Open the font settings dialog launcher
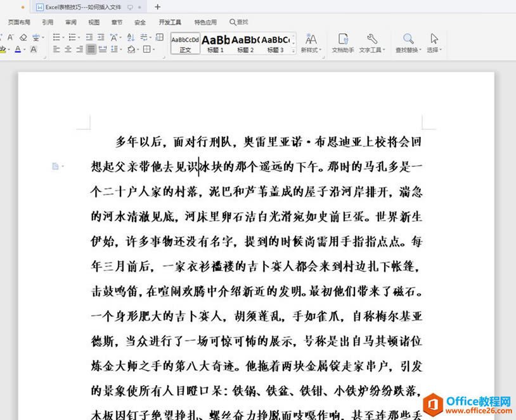Viewport: 516px width, 420px height. coord(45,57)
